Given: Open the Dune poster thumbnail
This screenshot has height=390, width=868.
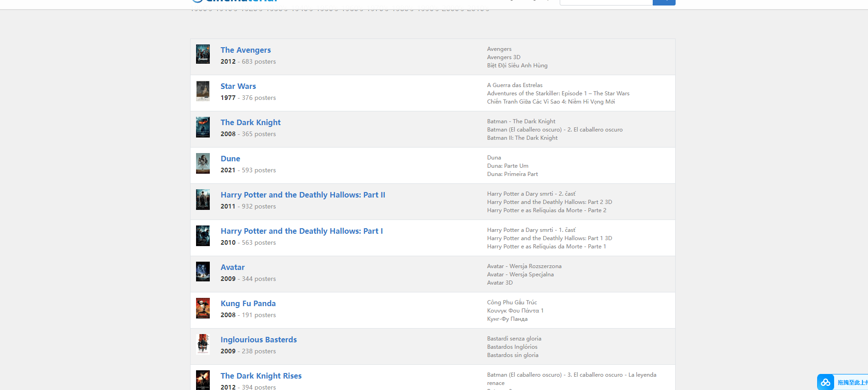Looking at the screenshot, I should [x=203, y=163].
